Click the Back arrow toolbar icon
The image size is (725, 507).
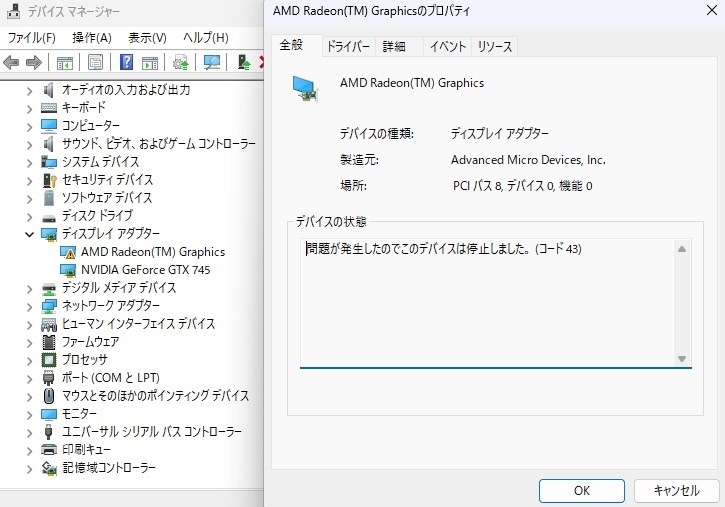[11, 62]
